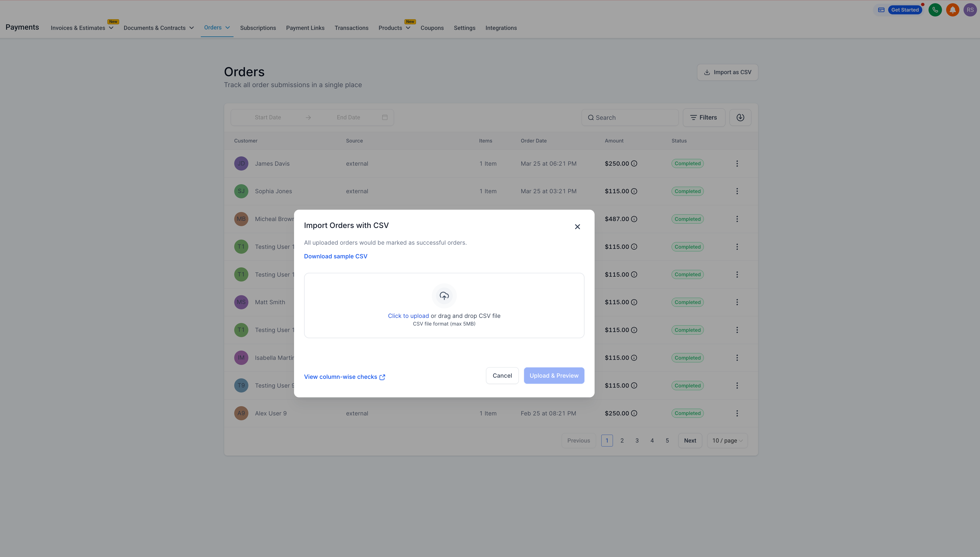Viewport: 980px width, 557px height.
Task: Open the orange notifications bell
Action: [952, 10]
